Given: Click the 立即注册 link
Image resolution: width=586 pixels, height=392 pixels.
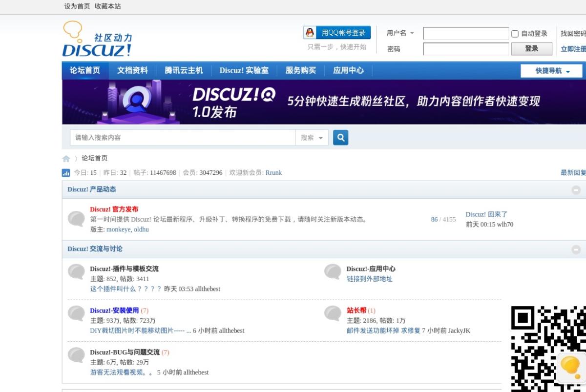Looking at the screenshot, I should [573, 49].
